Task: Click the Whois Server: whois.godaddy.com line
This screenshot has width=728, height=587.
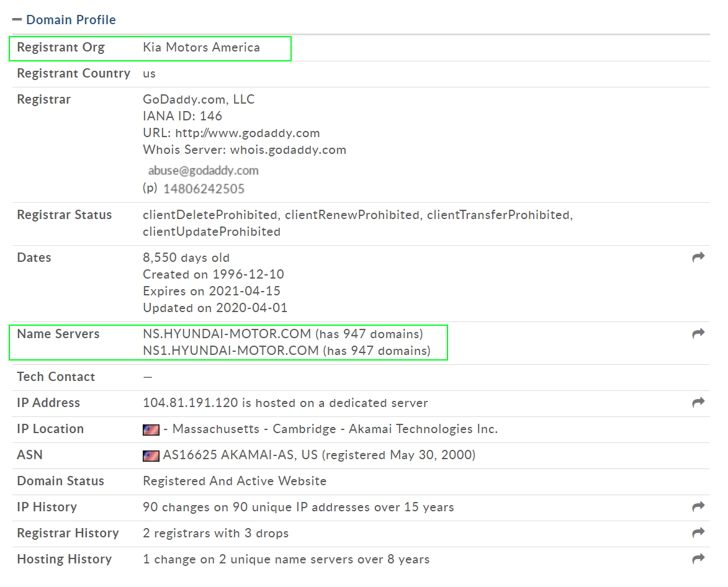Action: click(x=245, y=150)
